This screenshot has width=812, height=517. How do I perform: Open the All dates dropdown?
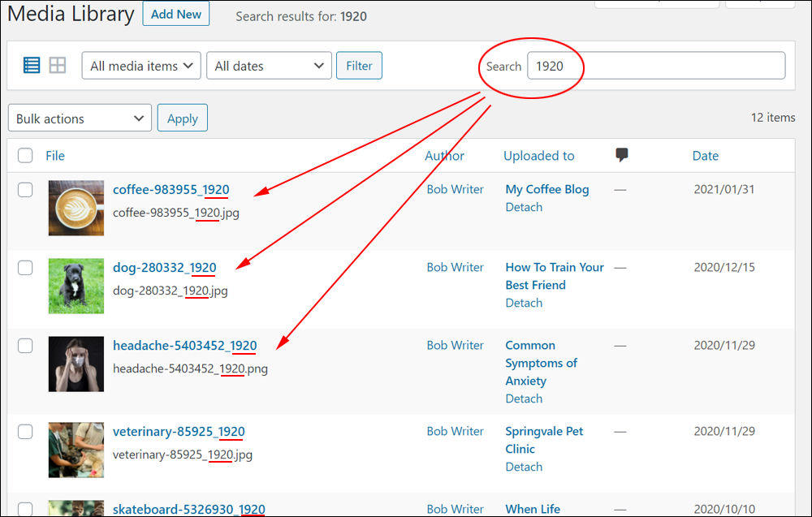pyautogui.click(x=270, y=66)
